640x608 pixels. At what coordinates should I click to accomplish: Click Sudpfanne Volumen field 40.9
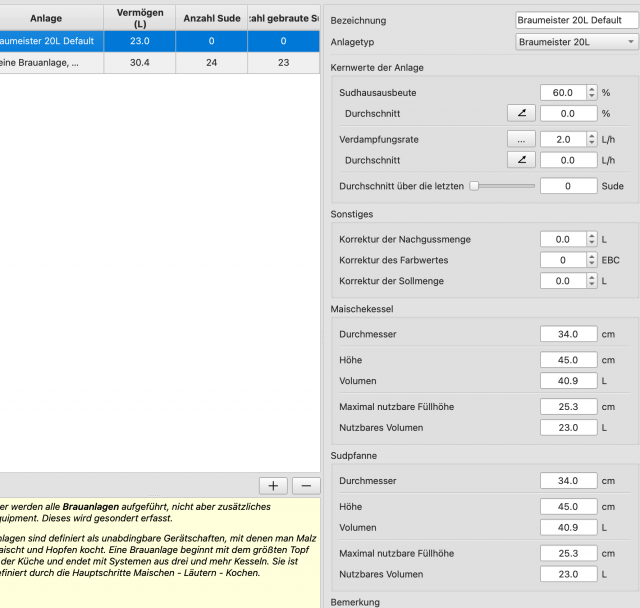pyautogui.click(x=569, y=527)
